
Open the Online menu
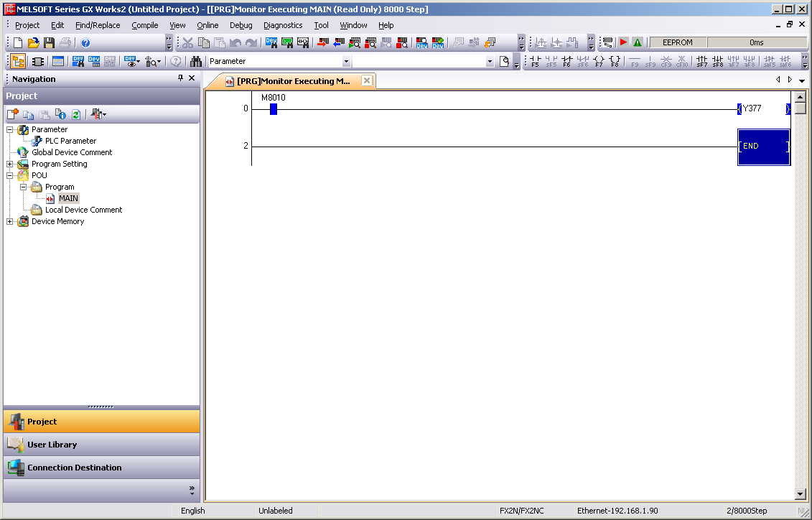207,25
